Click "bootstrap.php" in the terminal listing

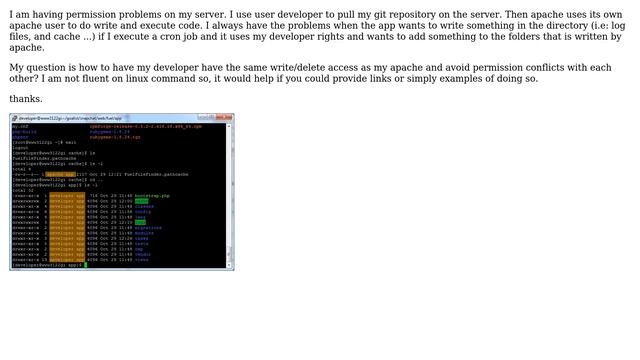pos(152,196)
